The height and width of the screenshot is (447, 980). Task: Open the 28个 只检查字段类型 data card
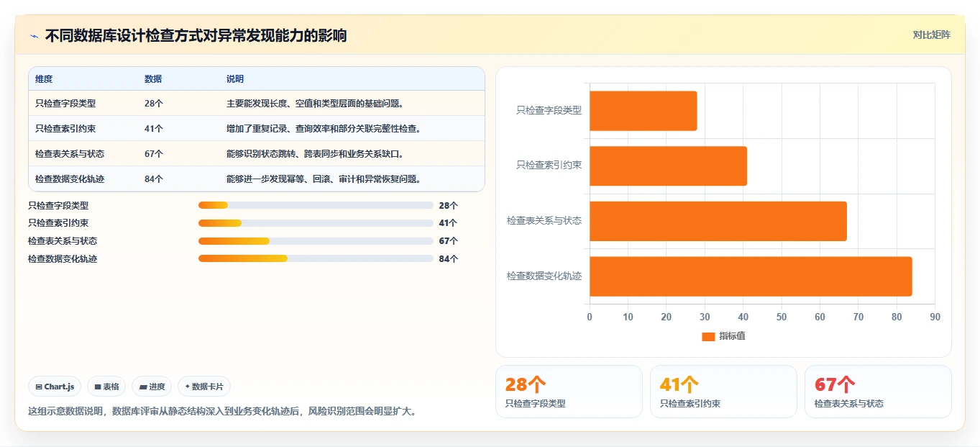pyautogui.click(x=569, y=392)
